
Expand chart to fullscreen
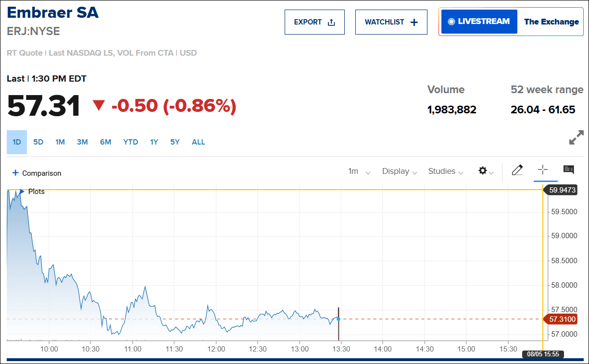576,137
